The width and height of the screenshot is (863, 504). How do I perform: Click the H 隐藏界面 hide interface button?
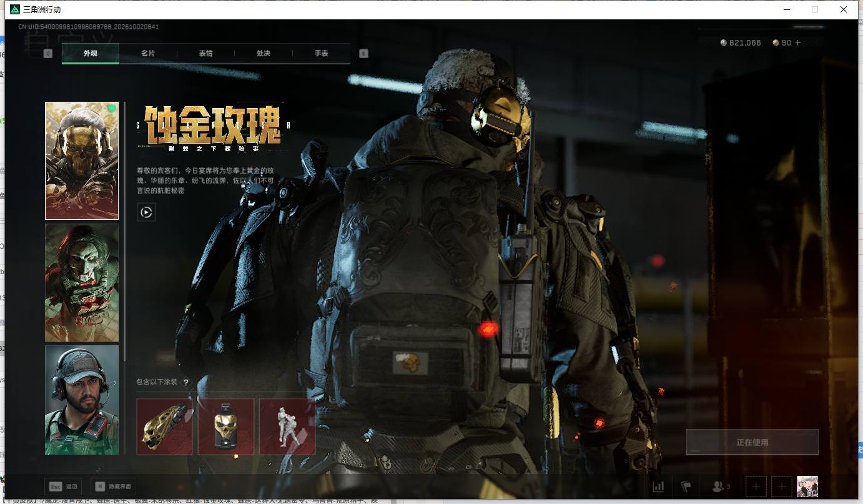[112, 487]
